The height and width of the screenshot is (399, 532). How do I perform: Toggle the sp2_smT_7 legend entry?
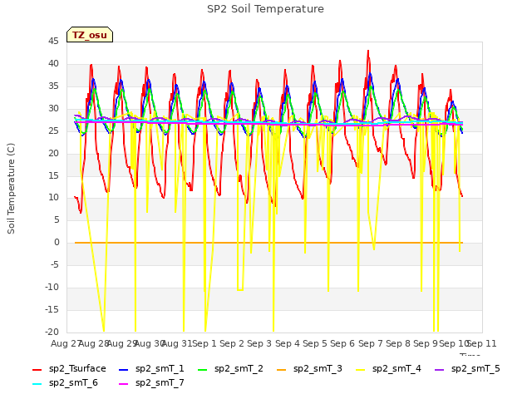[x=151, y=383]
